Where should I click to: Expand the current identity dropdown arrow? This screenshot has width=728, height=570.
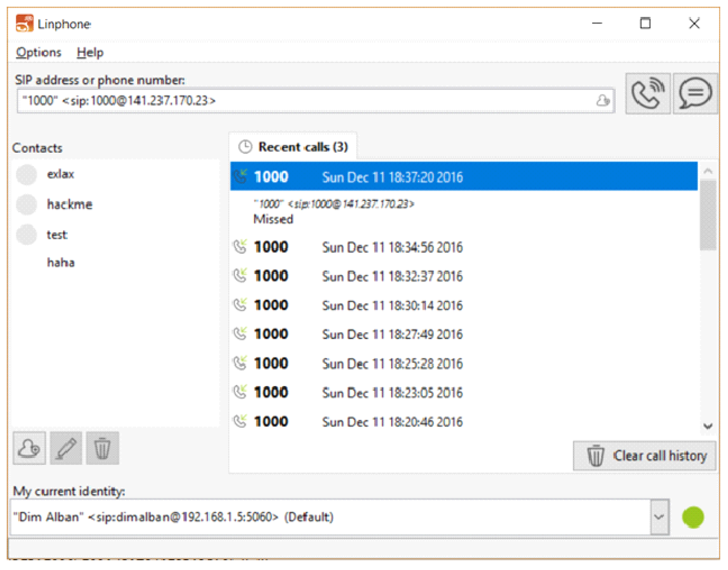pyautogui.click(x=659, y=517)
